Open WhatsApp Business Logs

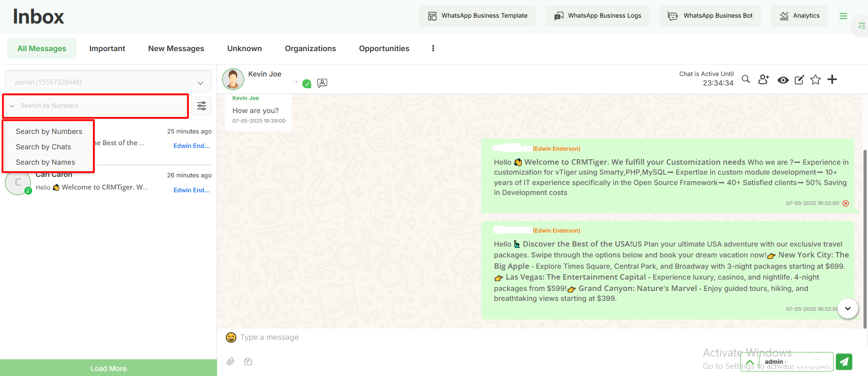[598, 16]
